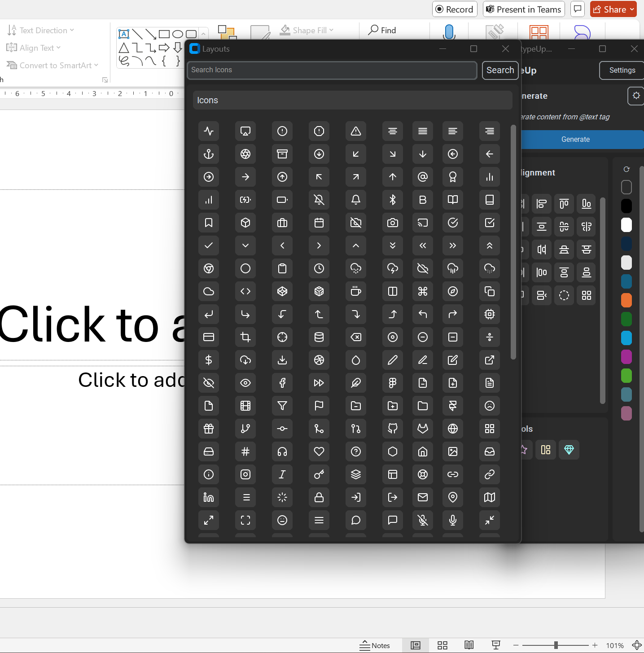Select the microphone-off icon
644x653 pixels.
pos(423,520)
